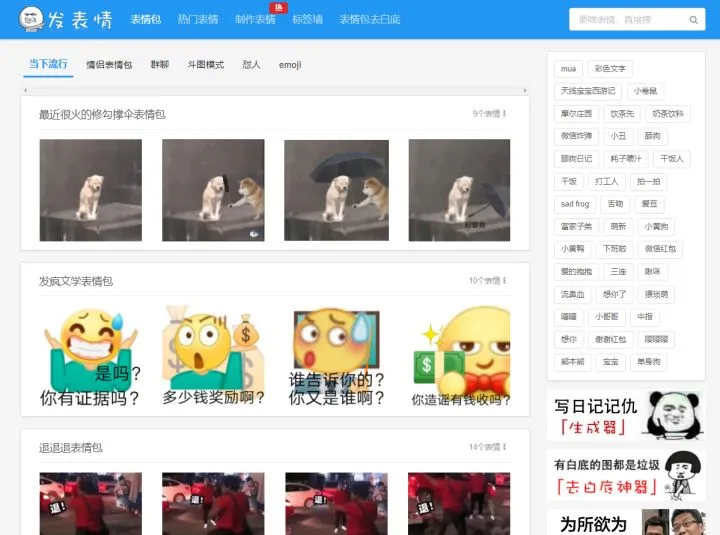Switch to the 斗图模式 tab

tap(205, 65)
